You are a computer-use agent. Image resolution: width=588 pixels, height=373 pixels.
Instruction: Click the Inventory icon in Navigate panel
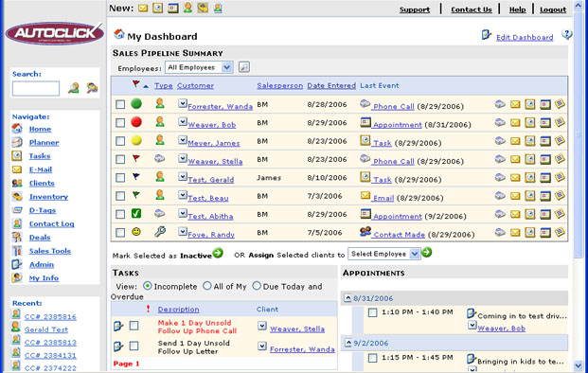(17, 196)
